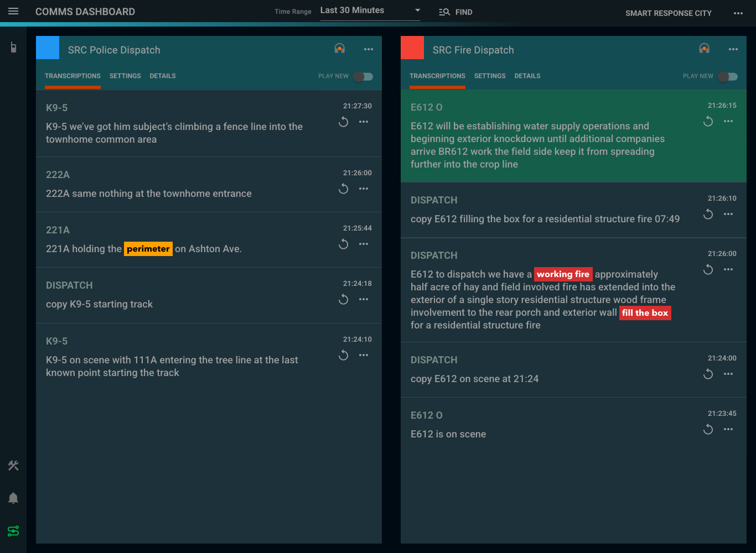Screen dimensions: 756x553
Task: Select 'copy E612 on scene at 21:24' message
Action: click(474, 379)
